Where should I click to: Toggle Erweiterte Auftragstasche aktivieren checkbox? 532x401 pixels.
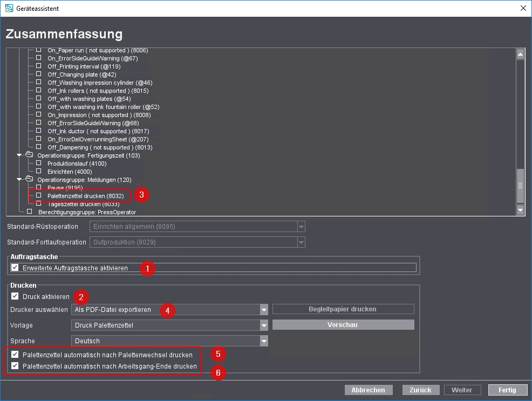[x=15, y=268]
